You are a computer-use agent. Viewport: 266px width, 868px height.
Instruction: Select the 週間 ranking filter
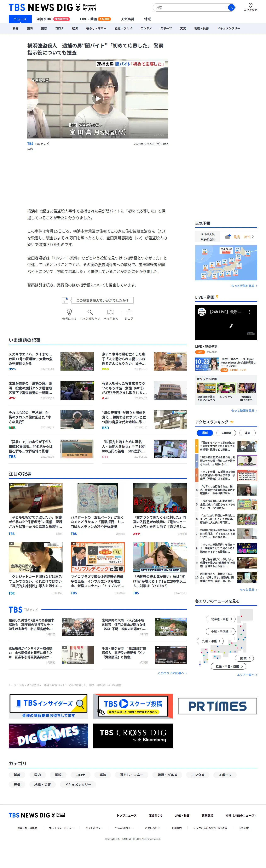pyautogui.click(x=248, y=433)
